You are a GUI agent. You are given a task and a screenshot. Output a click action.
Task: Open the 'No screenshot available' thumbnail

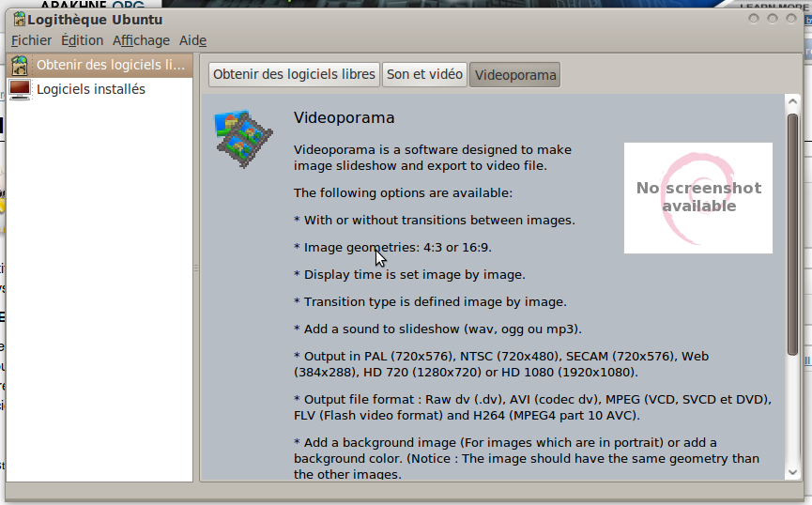[698, 198]
